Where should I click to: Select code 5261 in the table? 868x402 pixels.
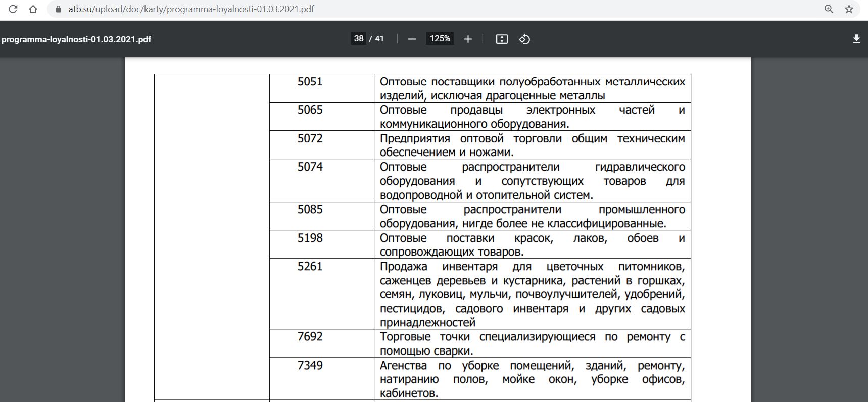[310, 266]
